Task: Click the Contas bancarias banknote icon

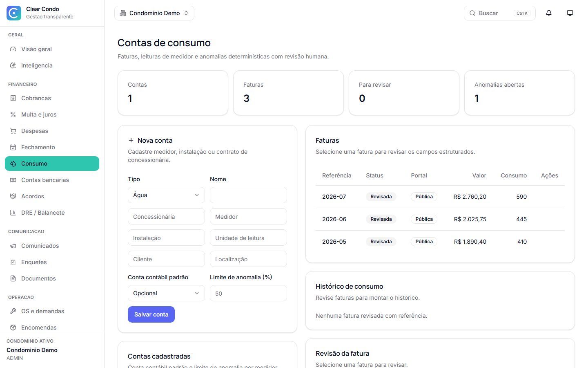Action: click(x=13, y=180)
